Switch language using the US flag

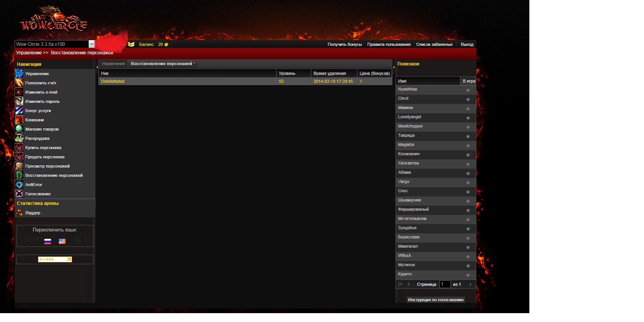[62, 241]
